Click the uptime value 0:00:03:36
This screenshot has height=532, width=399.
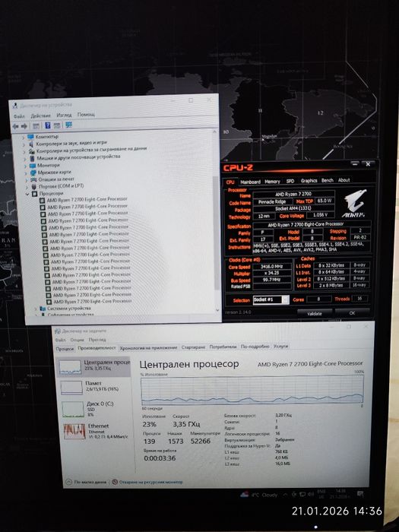tap(160, 458)
